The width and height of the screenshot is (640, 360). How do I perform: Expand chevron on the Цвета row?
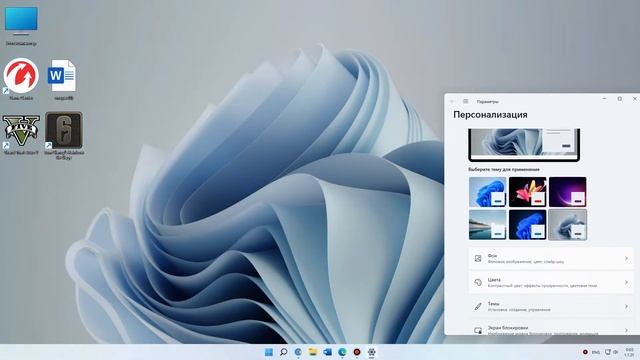(x=626, y=282)
